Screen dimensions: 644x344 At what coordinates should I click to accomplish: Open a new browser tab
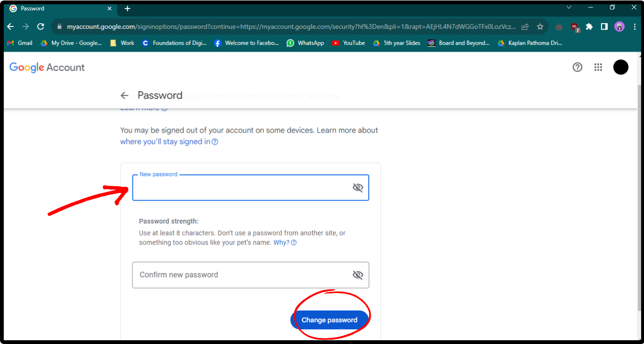127,8
